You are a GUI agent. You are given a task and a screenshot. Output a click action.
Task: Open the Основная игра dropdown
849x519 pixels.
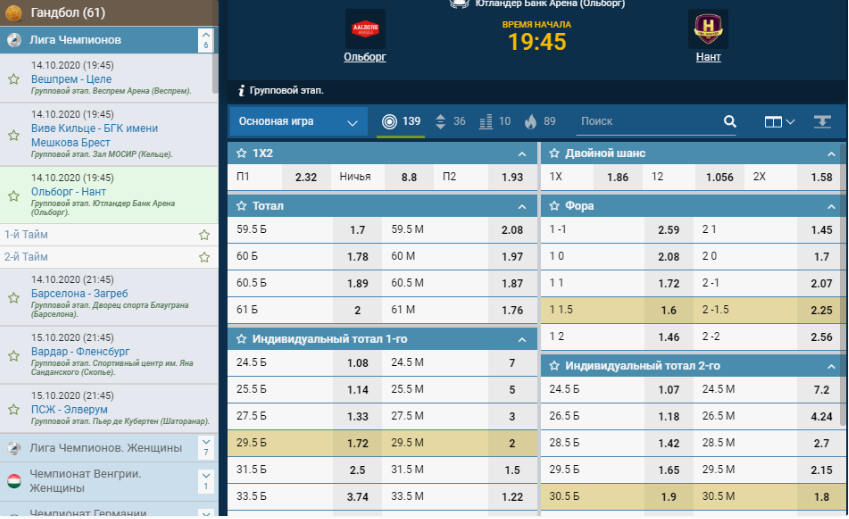coord(298,121)
